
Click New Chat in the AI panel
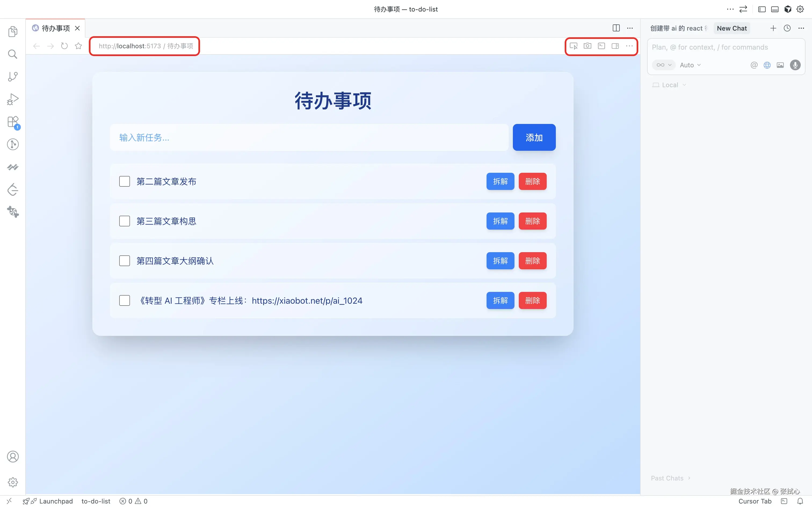tap(731, 28)
